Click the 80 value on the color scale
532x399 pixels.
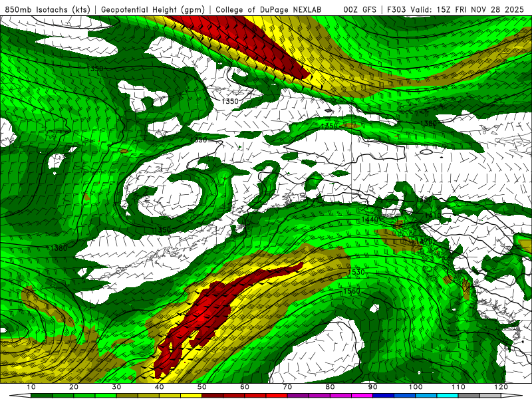coord(330,387)
